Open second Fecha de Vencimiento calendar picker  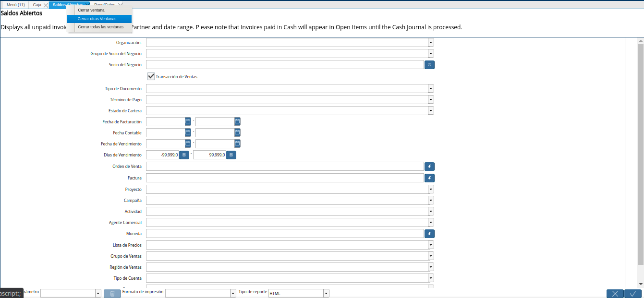tap(237, 143)
